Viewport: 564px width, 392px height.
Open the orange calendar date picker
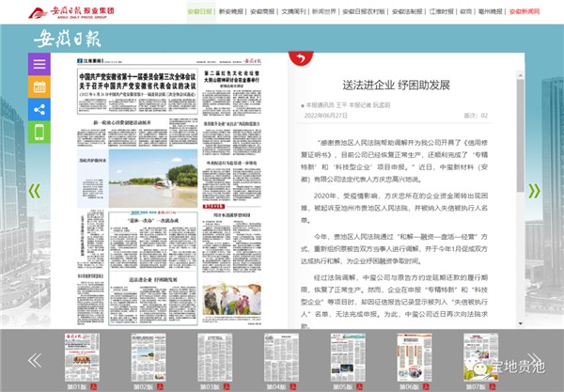[x=39, y=86]
